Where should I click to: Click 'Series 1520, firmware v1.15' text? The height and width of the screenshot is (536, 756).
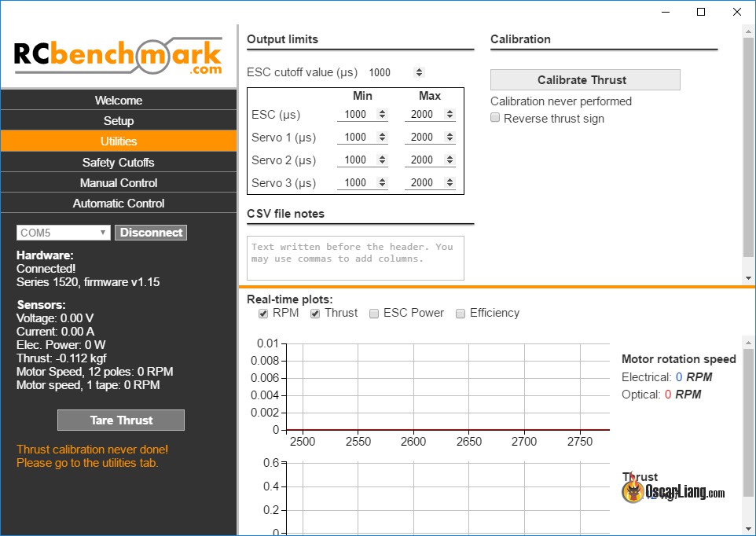[88, 282]
